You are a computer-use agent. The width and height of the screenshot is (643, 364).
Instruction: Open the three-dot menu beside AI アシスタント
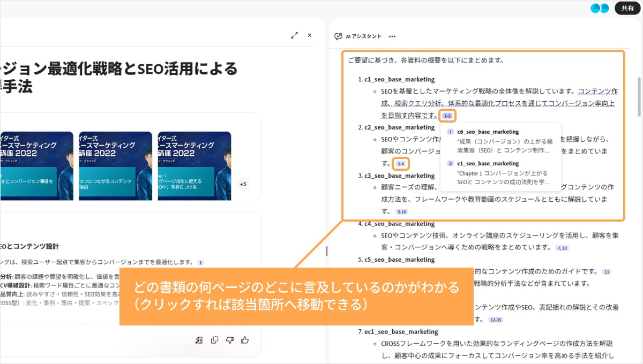coord(392,36)
